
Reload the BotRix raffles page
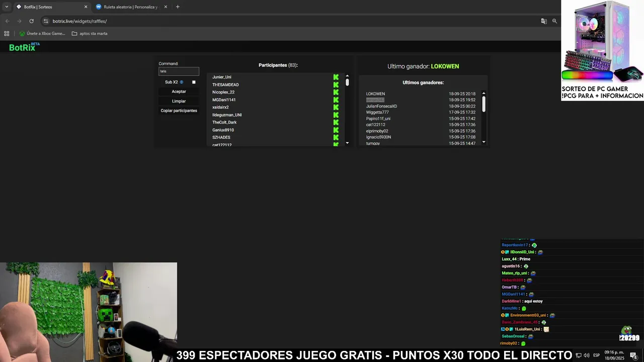pos(31,21)
